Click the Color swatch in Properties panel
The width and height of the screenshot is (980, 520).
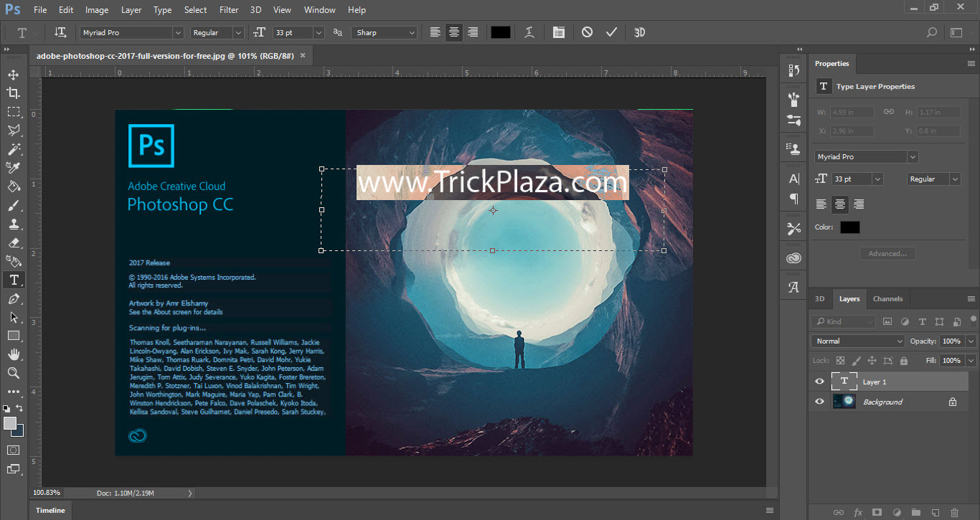point(850,227)
